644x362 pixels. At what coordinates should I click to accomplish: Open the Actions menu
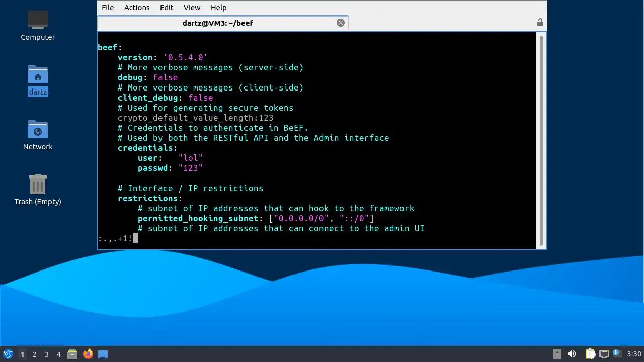click(137, 8)
